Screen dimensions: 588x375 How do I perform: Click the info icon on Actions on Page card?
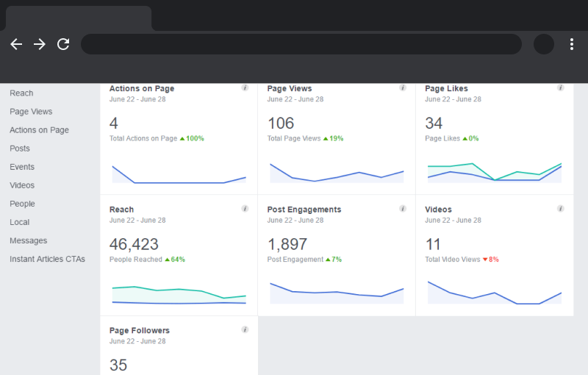pos(245,87)
